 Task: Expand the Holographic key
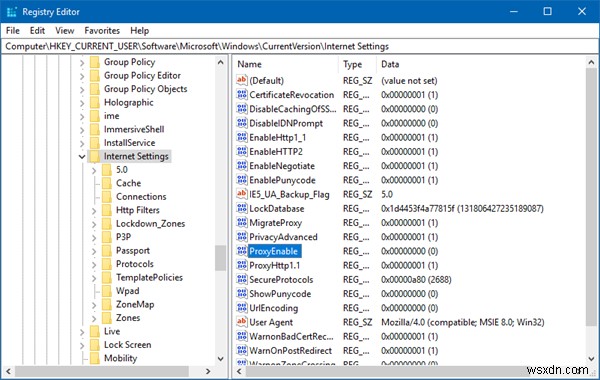click(82, 103)
